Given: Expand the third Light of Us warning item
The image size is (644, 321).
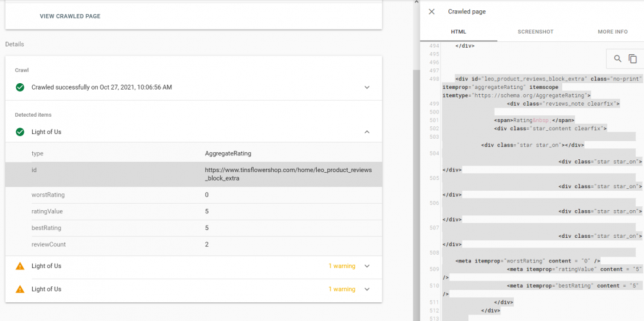Looking at the screenshot, I should point(367,289).
